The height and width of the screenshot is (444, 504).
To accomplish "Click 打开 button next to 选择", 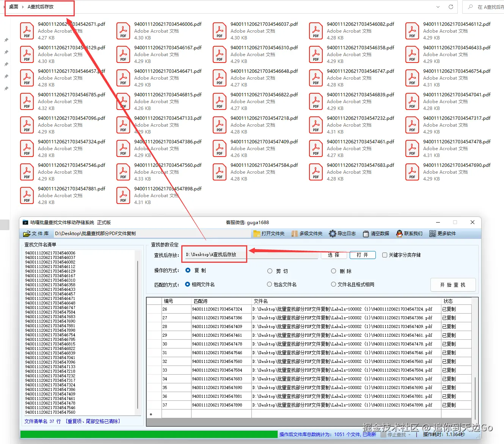I will [x=362, y=255].
